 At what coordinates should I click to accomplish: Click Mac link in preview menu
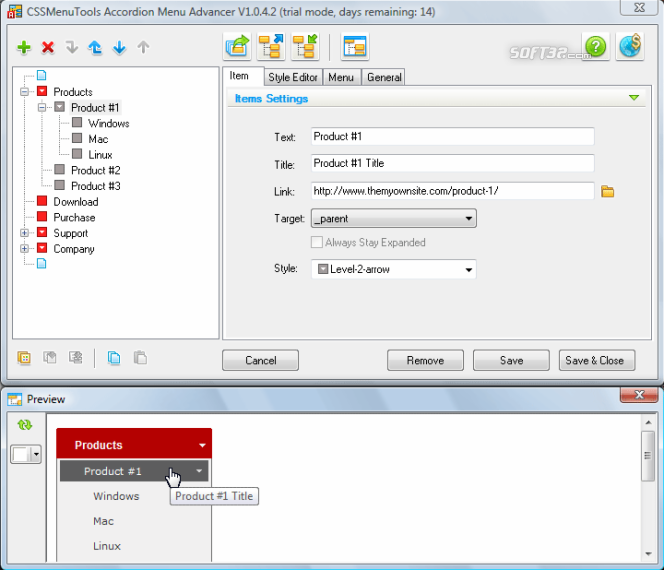pyautogui.click(x=103, y=521)
